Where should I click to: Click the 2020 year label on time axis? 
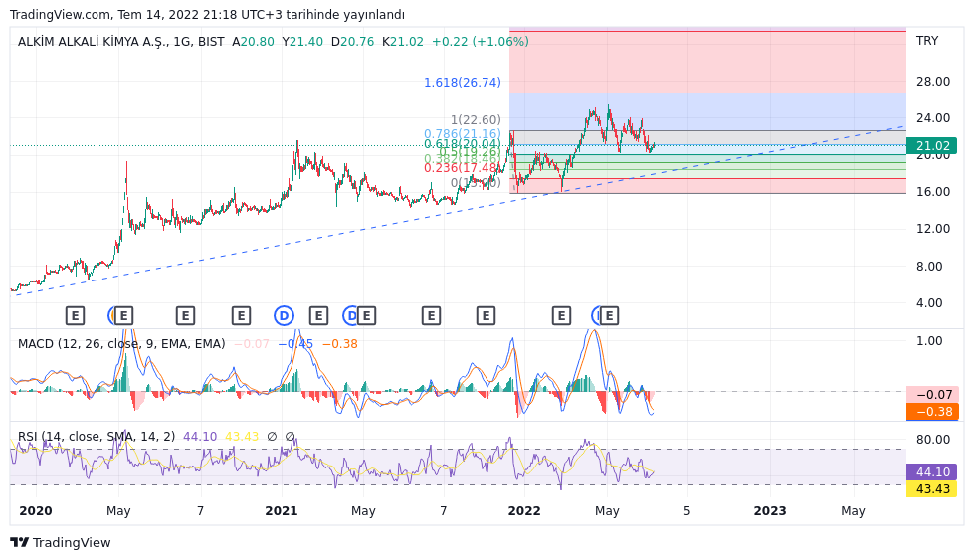[x=36, y=511]
